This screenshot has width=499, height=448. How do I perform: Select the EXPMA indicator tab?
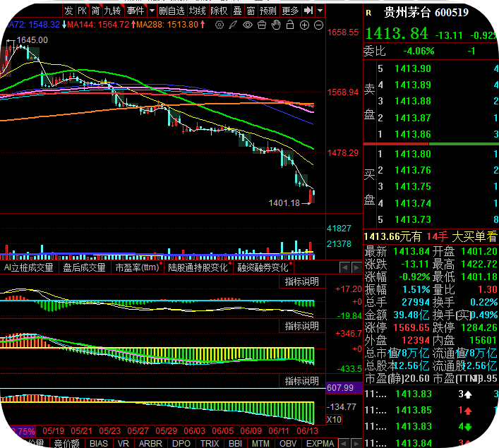click(320, 443)
